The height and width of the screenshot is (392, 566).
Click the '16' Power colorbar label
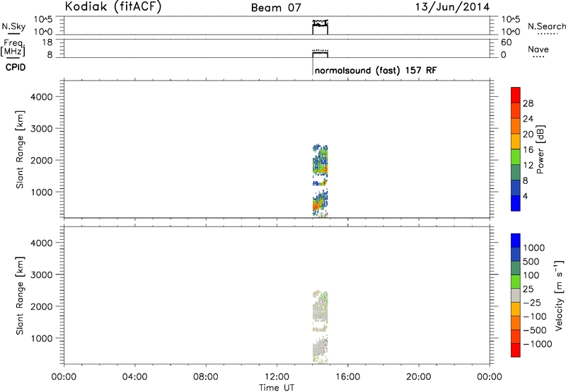click(x=528, y=150)
